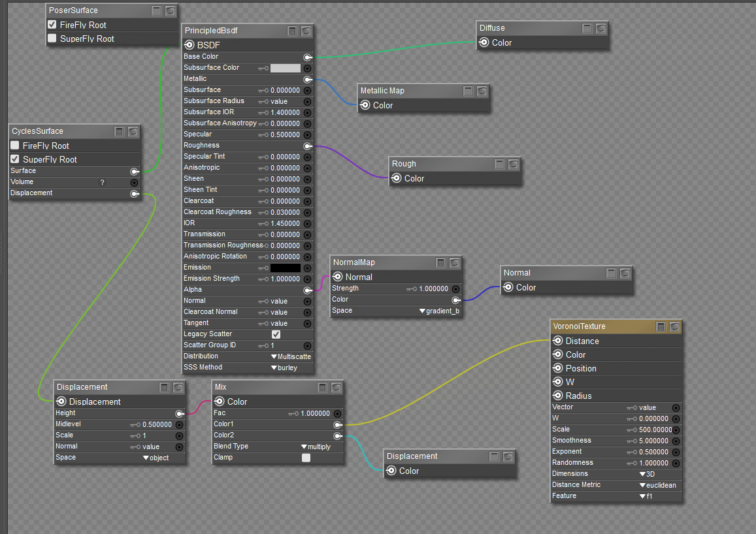Click the Diffuse node's collapse icon
756x534 pixels.
(587, 28)
